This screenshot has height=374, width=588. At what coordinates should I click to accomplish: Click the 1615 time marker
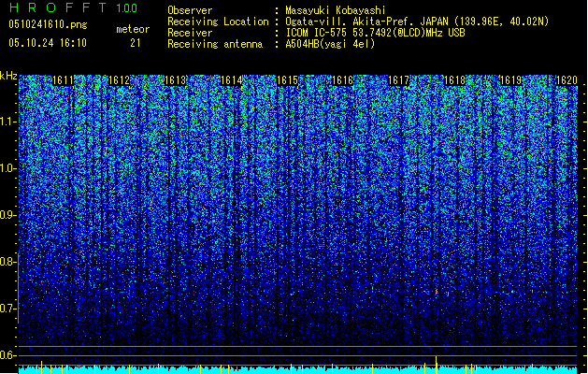[287, 80]
